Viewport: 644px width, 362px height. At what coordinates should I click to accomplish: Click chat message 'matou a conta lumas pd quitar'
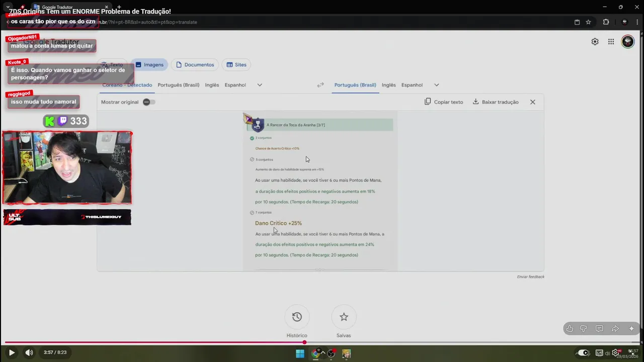click(52, 46)
